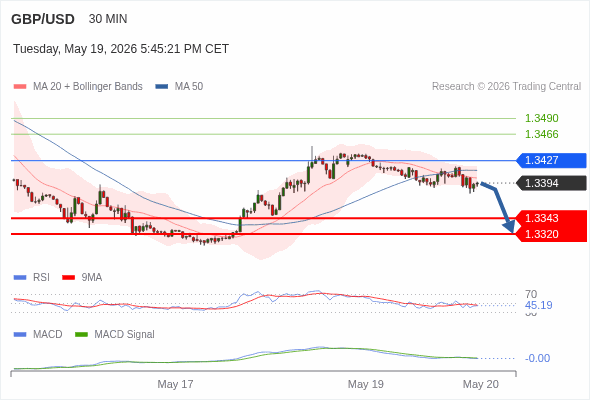Click the blue 1.3427 pivot price tag

(551, 160)
